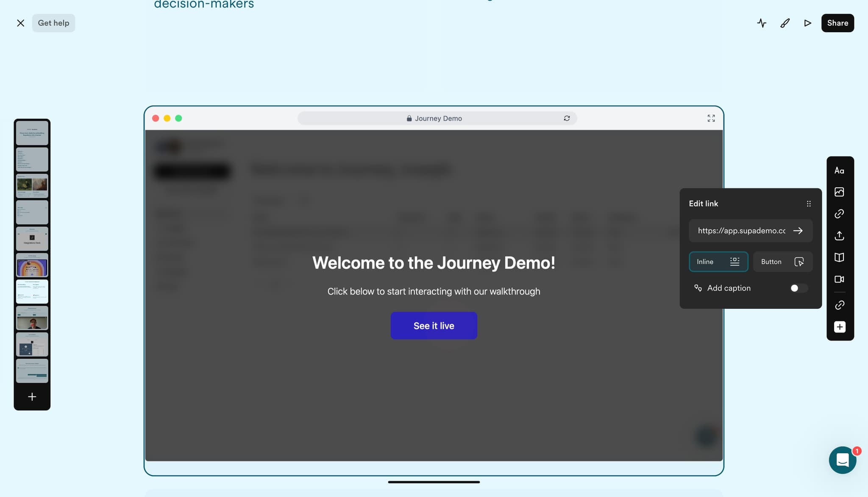Select the video camera insert icon

(x=839, y=279)
